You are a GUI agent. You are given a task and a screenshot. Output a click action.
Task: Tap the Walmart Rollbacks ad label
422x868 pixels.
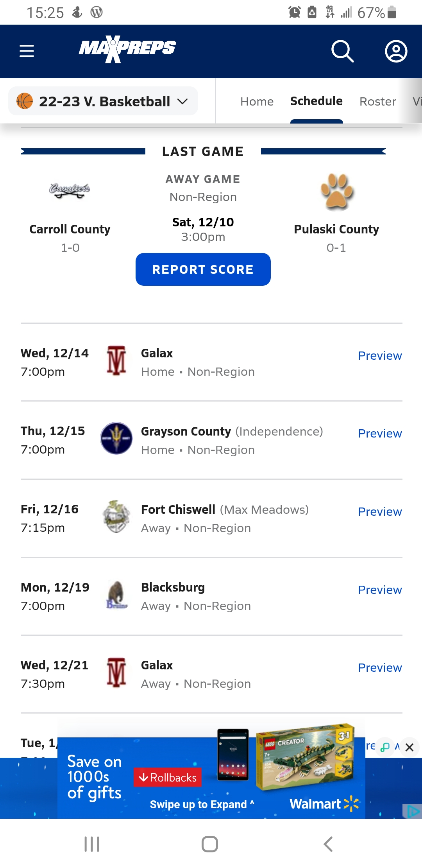[168, 777]
